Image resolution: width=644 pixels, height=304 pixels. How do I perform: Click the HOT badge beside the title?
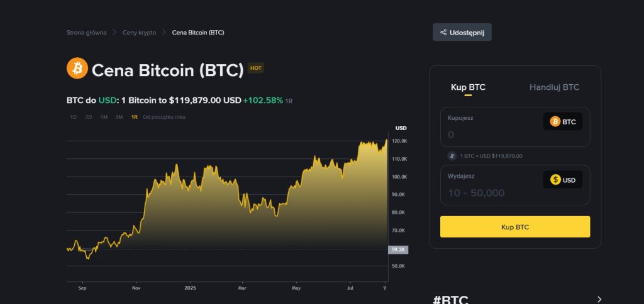tap(256, 68)
